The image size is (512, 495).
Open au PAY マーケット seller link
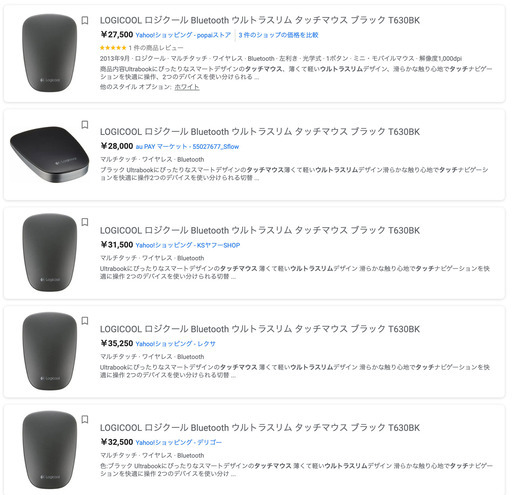click(x=187, y=146)
